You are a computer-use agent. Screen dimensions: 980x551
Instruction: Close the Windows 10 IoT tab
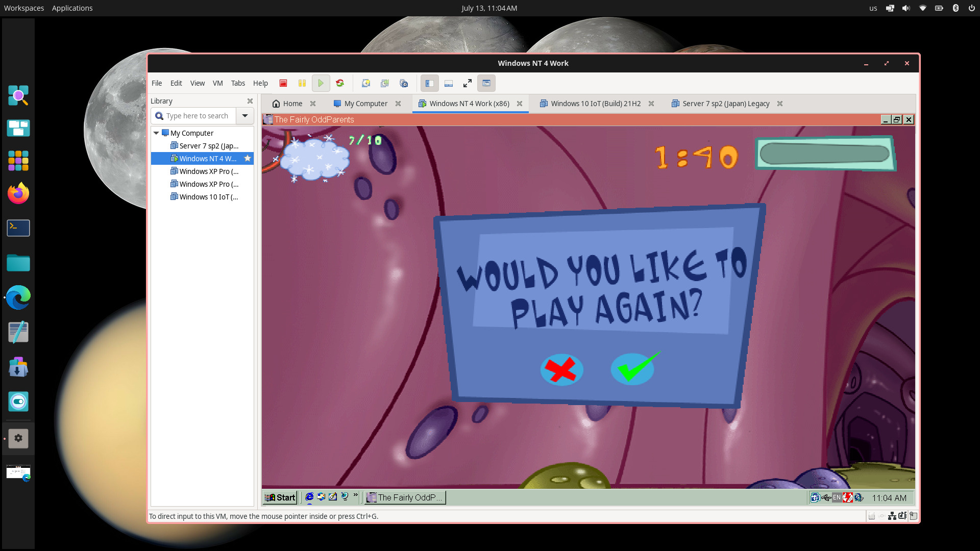point(651,104)
